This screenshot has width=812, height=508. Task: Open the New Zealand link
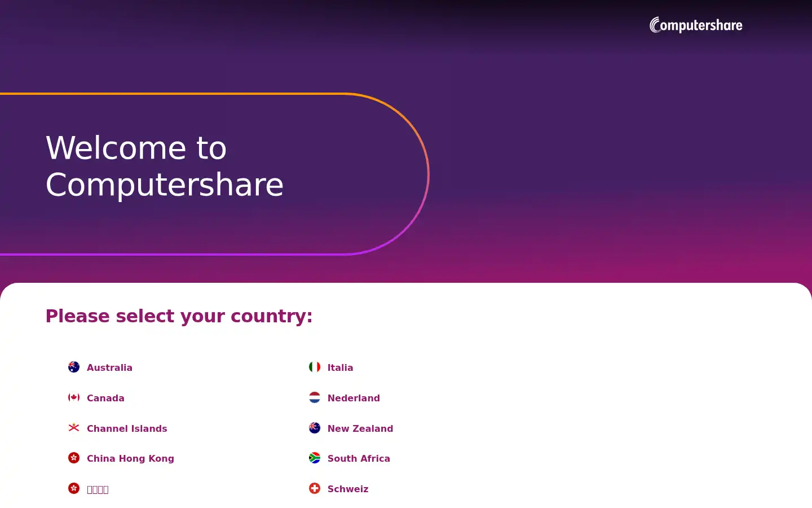pyautogui.click(x=360, y=428)
